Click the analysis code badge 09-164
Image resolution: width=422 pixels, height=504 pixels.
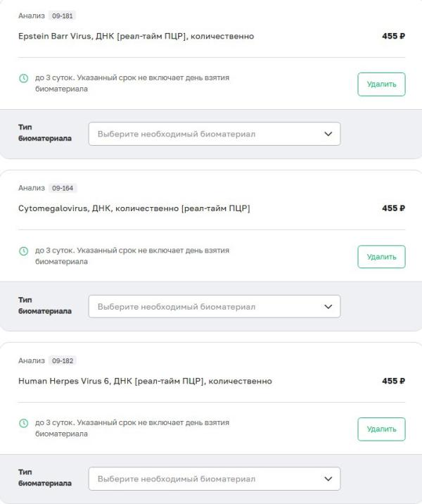[x=63, y=188]
